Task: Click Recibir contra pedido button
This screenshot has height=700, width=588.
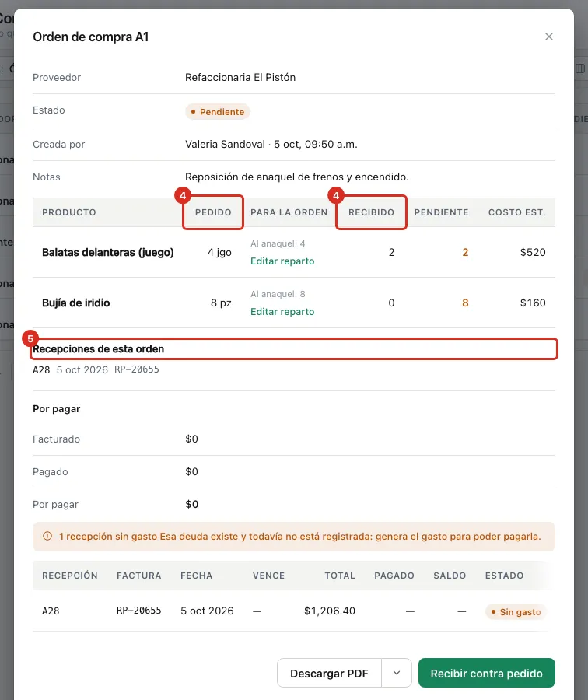Action: click(x=487, y=673)
